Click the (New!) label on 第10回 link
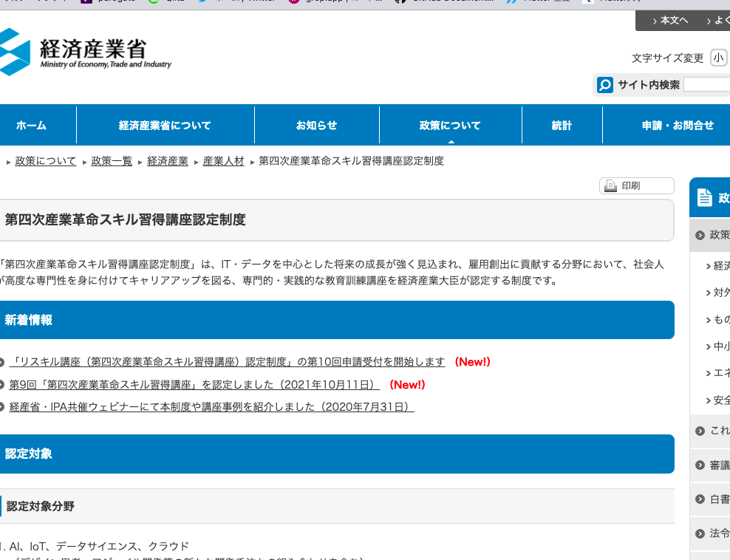730x560 pixels. click(473, 362)
